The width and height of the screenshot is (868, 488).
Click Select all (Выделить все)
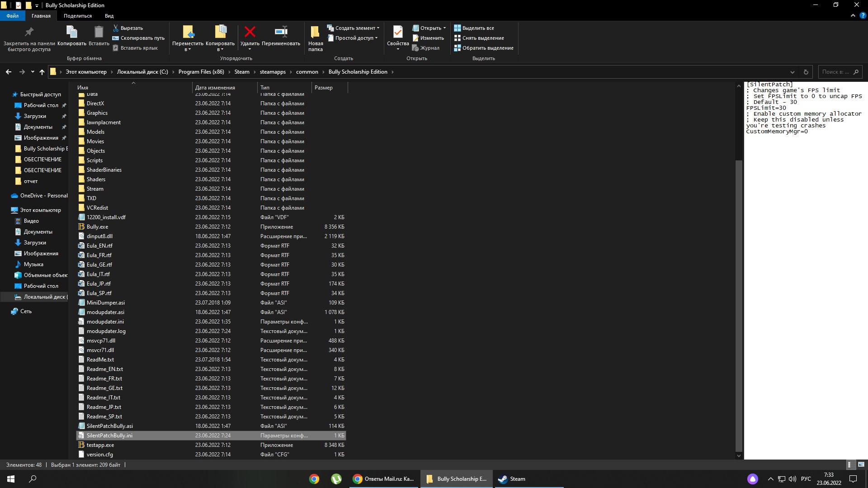pyautogui.click(x=474, y=28)
